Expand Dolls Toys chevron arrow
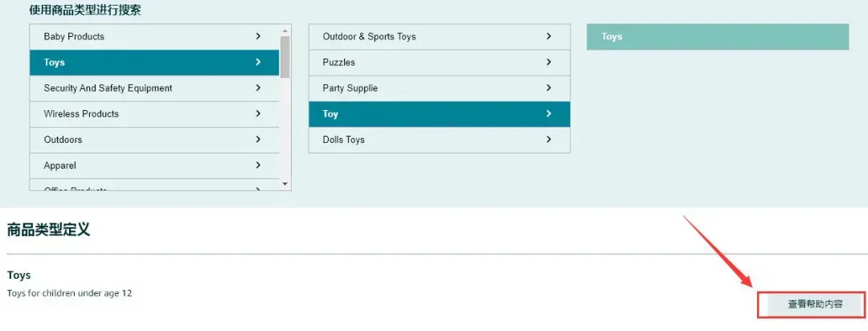This screenshot has width=868, height=331. 549,140
